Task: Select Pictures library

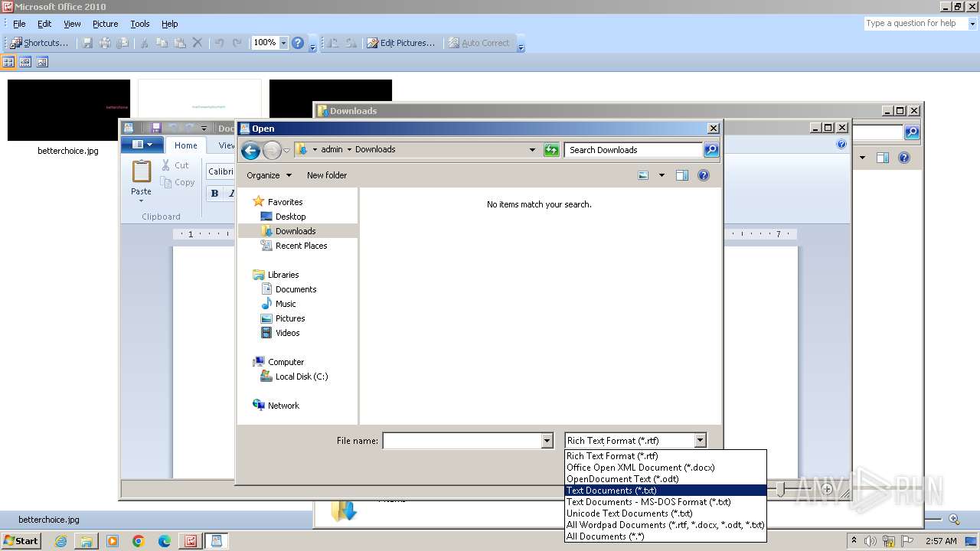Action: [x=290, y=318]
